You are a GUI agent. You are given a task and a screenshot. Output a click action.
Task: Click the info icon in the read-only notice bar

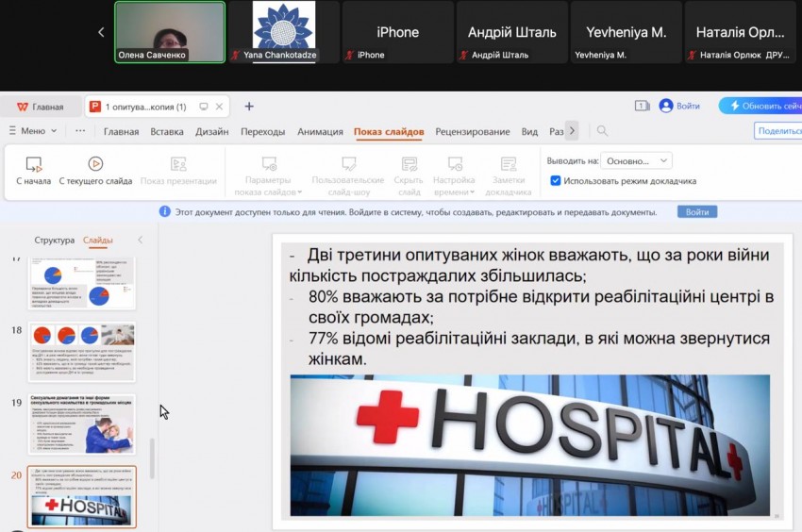point(165,211)
